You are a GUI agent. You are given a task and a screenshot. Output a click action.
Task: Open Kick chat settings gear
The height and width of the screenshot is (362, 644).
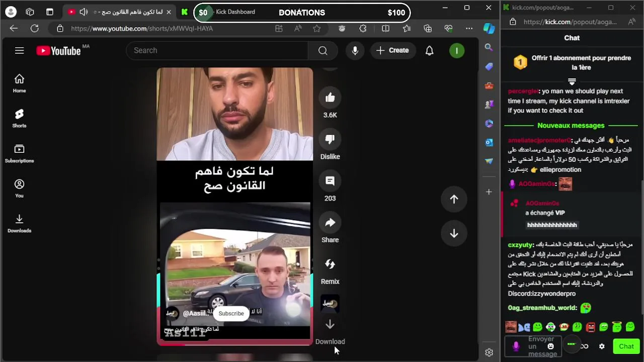tap(602, 346)
